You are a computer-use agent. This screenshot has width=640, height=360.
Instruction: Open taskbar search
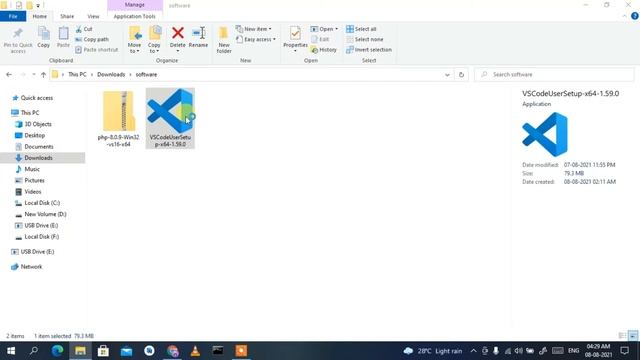click(x=34, y=351)
